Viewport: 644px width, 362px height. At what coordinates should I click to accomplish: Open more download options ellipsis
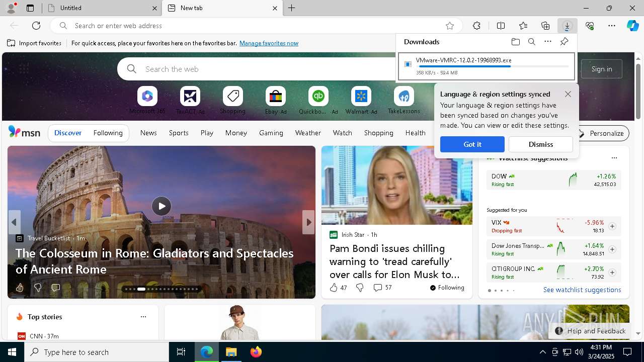click(548, 42)
